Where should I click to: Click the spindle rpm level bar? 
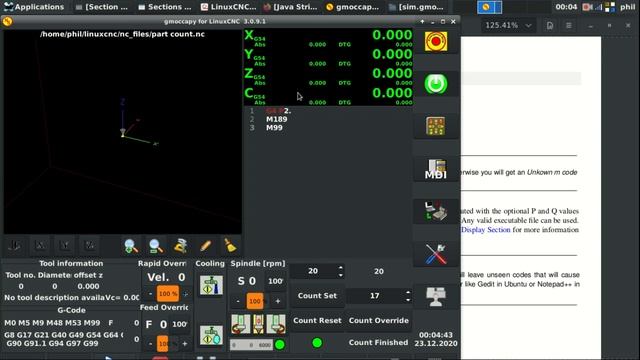pos(251,345)
